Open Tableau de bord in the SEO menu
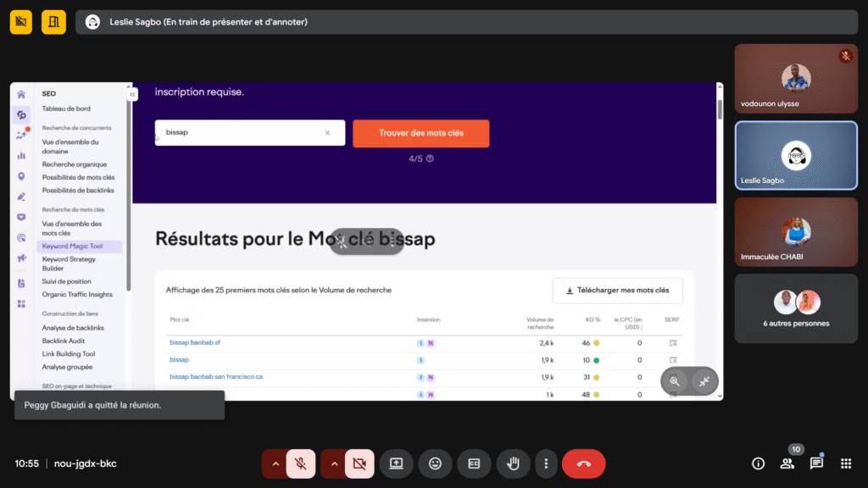This screenshot has height=488, width=868. coord(66,108)
